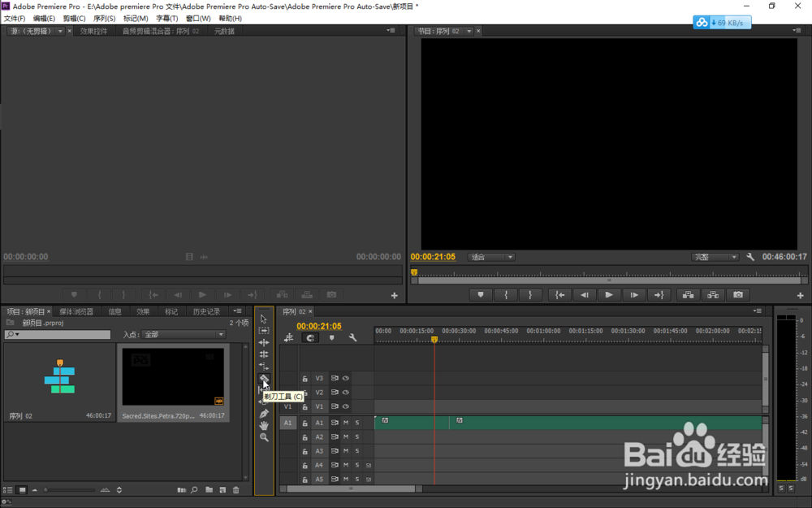Click Find magnifier icon at project panel bottom
This screenshot has height=508, width=812.
tap(194, 490)
